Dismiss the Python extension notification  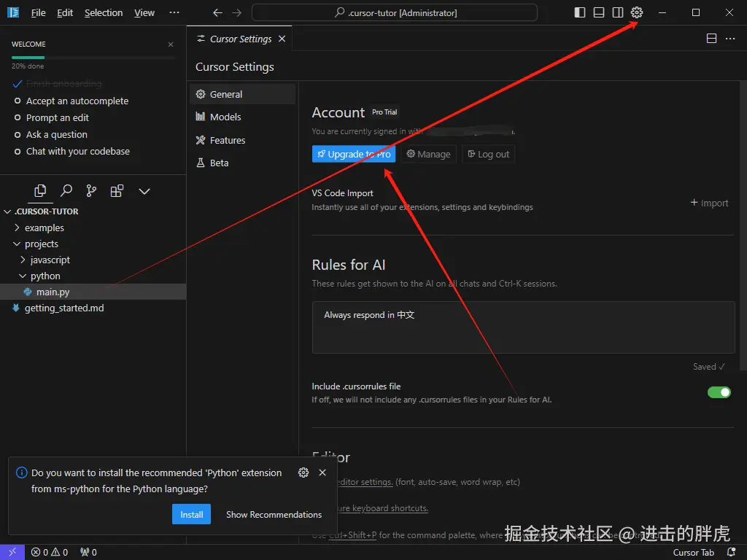(322, 472)
